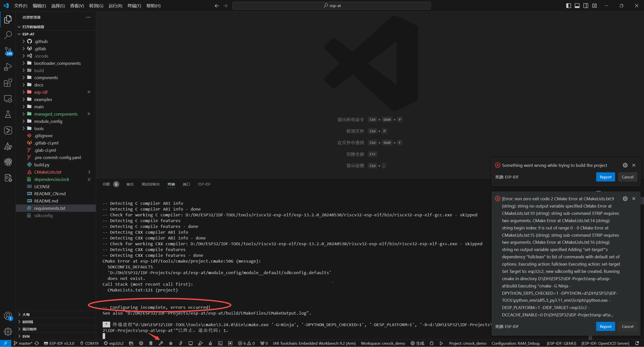Cancel the 'Something went wrong' notification
Image resolution: width=644 pixels, height=347 pixels.
(627, 177)
